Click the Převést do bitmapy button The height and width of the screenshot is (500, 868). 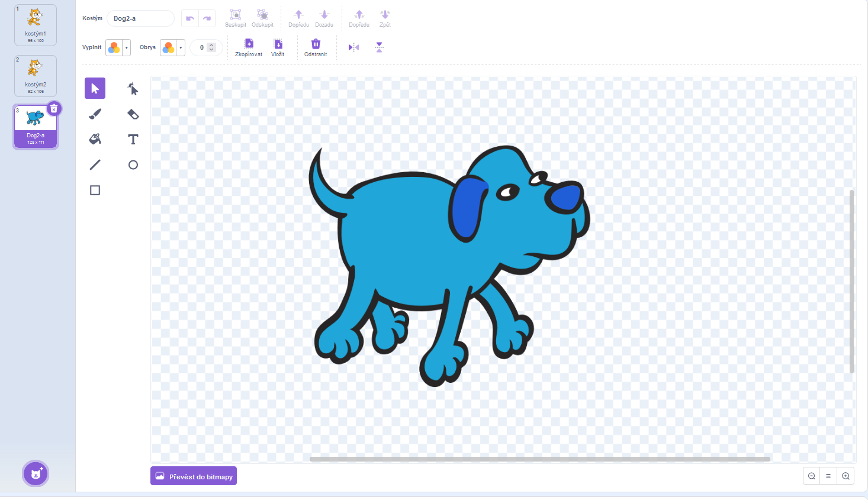click(x=194, y=476)
